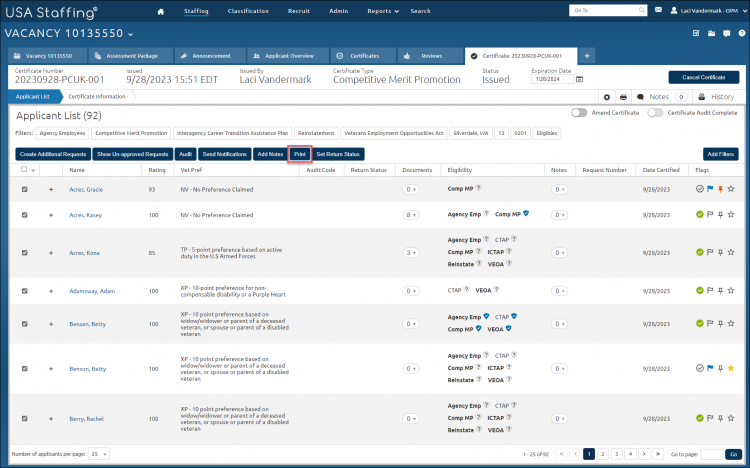This screenshot has height=468, width=750.
Task: Open Notes dropdown for Acres, Gracie
Action: pos(559,189)
